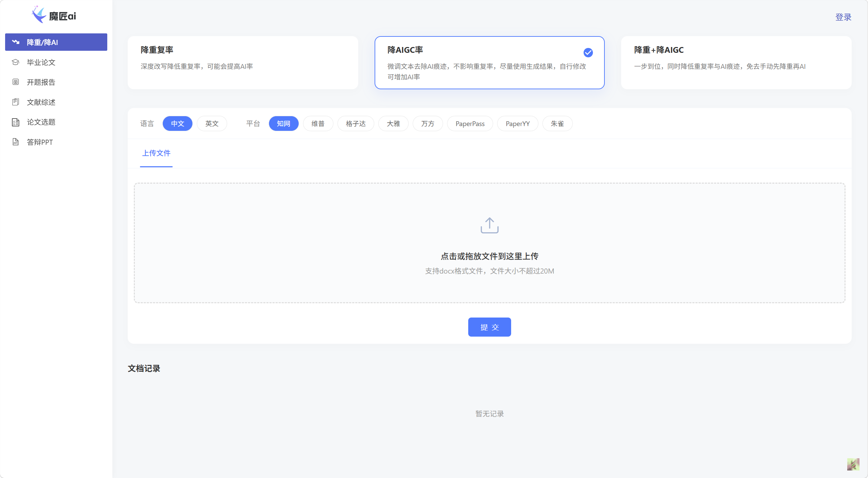Switch language to 英文

coord(212,123)
